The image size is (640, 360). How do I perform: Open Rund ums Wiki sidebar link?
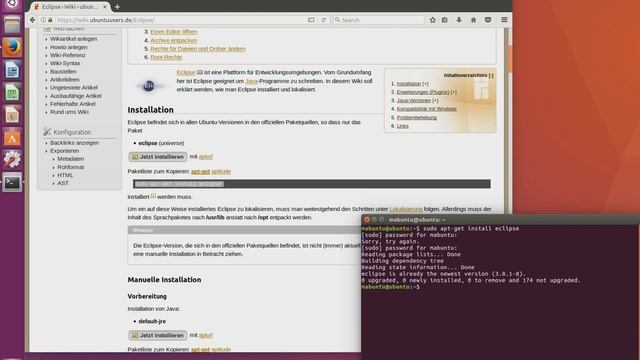coord(69,112)
